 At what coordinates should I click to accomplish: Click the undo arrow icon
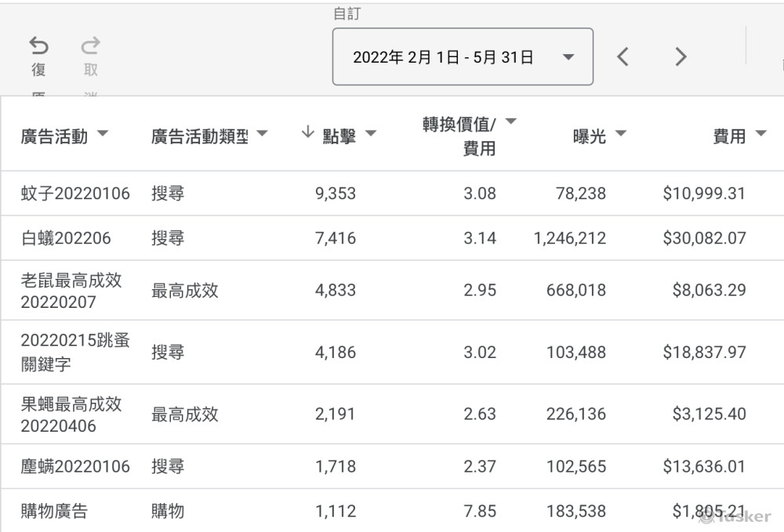(x=38, y=46)
